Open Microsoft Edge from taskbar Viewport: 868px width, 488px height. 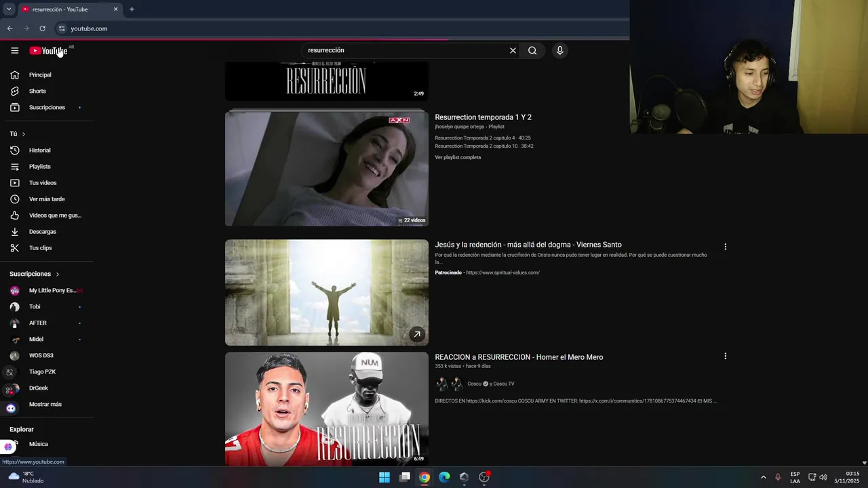click(x=444, y=477)
